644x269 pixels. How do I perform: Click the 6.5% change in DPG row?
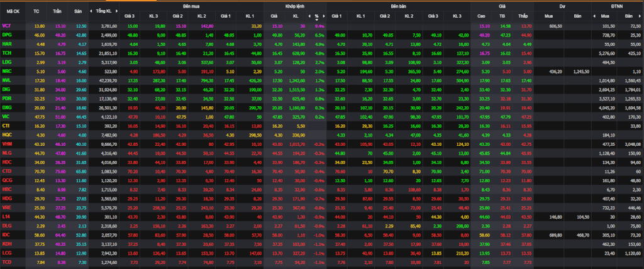tap(319, 35)
